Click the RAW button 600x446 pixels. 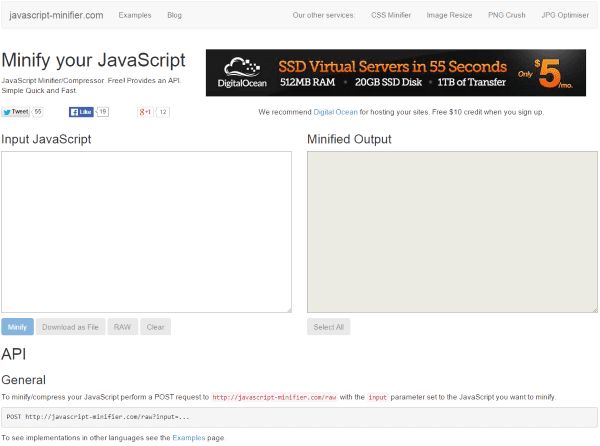[x=122, y=327]
